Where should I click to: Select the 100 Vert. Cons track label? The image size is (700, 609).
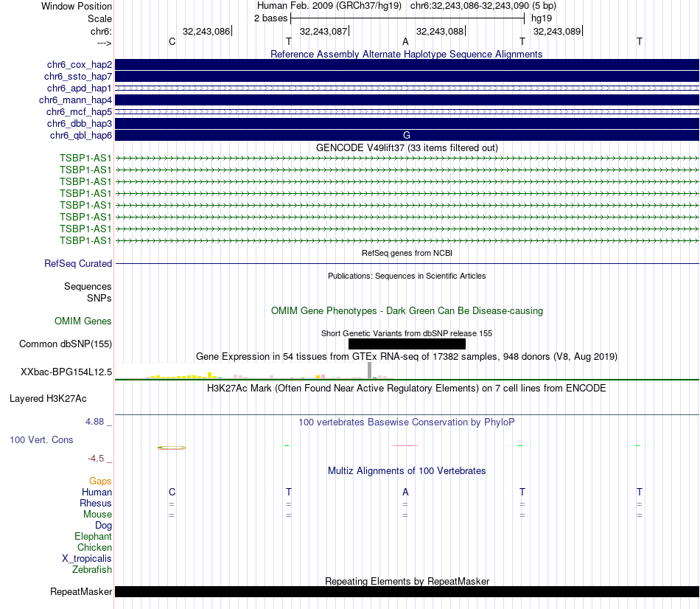click(41, 440)
